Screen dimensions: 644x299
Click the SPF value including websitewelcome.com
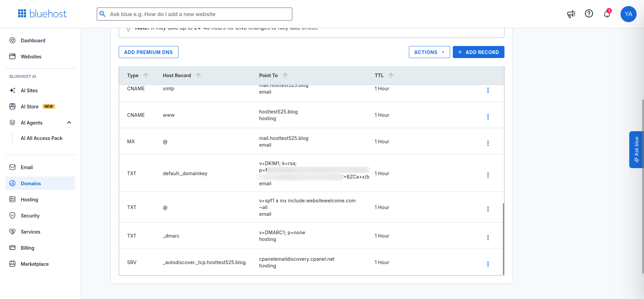(x=307, y=204)
